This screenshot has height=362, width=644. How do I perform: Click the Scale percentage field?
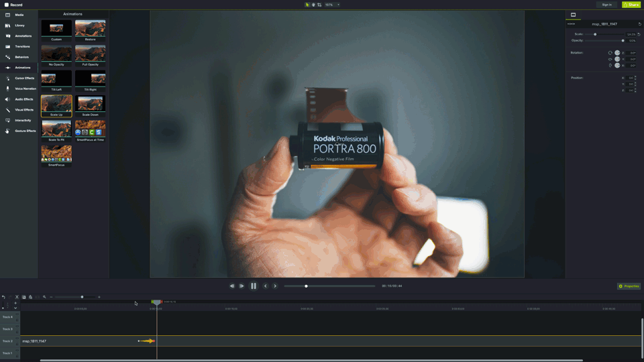pyautogui.click(x=631, y=34)
